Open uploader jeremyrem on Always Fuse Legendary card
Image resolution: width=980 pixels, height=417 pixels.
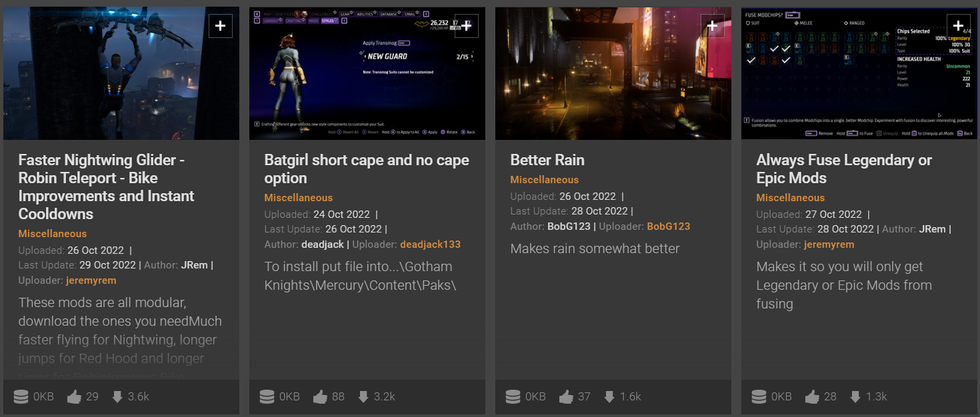(x=829, y=244)
